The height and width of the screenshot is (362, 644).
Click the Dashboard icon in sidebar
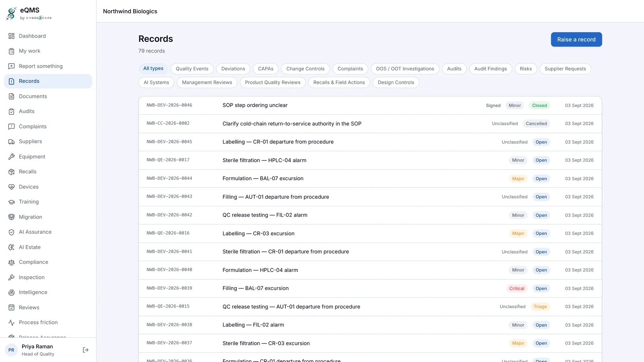pos(11,36)
